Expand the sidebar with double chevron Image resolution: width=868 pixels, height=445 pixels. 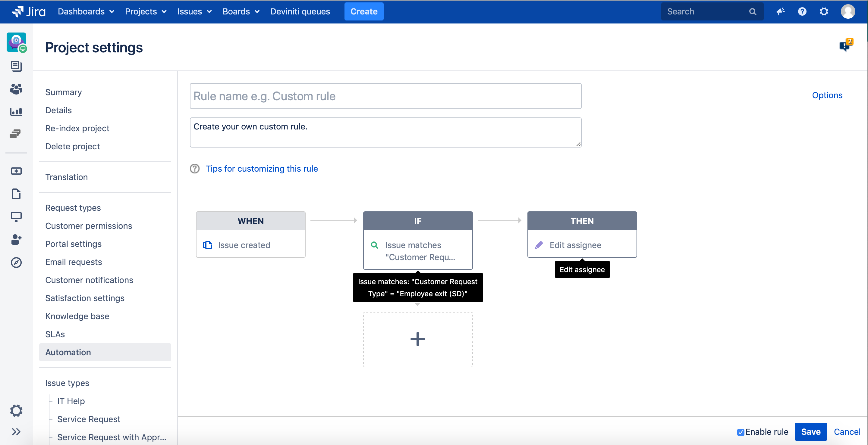coord(16,431)
